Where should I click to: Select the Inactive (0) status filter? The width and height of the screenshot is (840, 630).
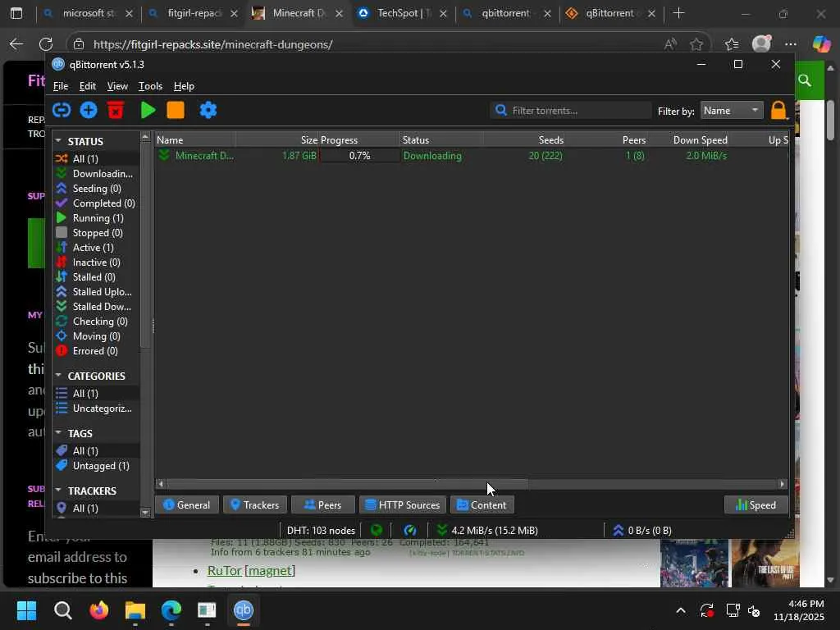(97, 262)
